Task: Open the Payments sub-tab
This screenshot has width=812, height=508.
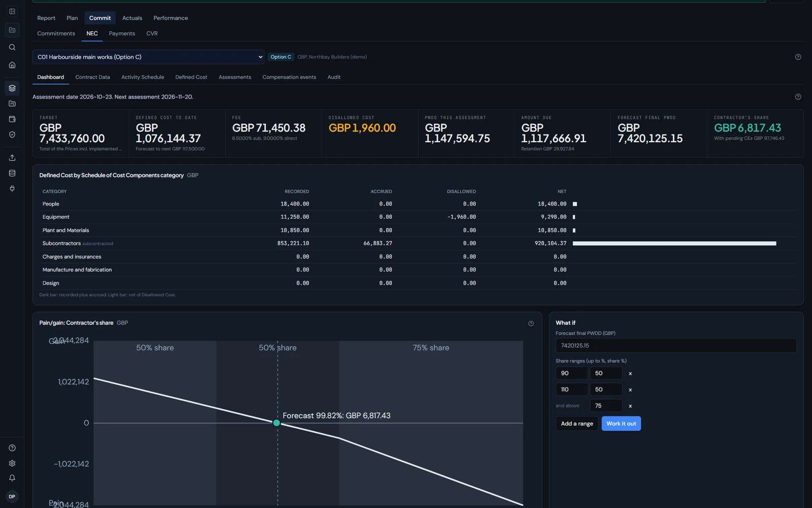Action: pos(122,34)
